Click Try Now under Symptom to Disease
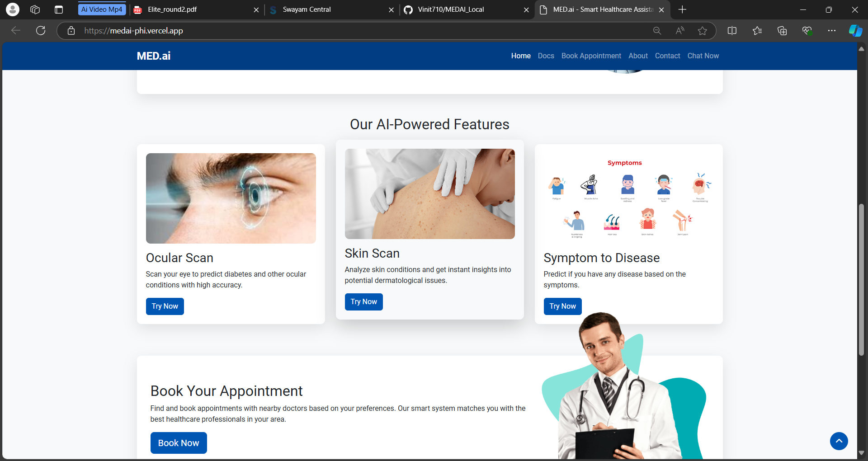 [x=562, y=306]
